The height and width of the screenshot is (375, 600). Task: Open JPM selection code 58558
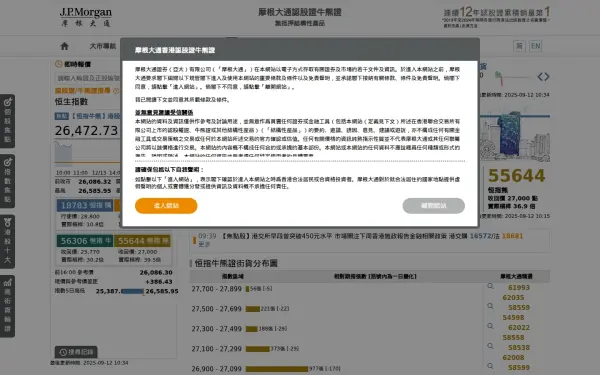[x=513, y=338]
